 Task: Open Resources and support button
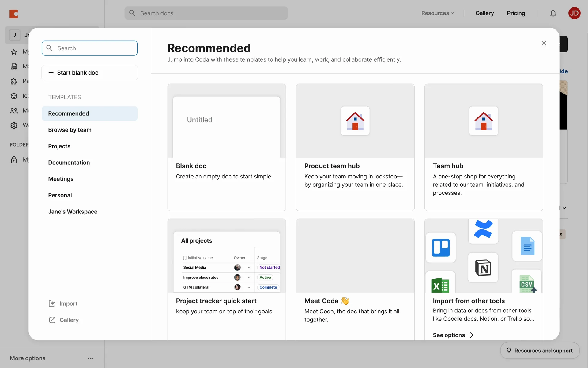(x=540, y=351)
